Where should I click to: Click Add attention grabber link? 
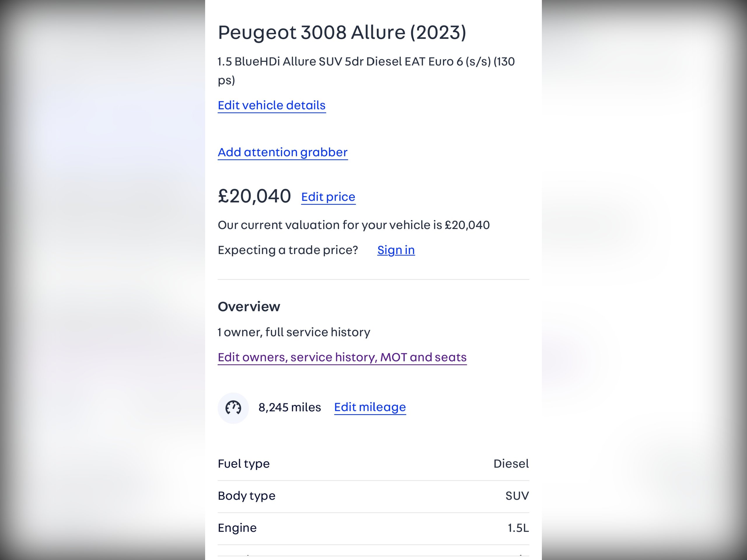pyautogui.click(x=283, y=152)
